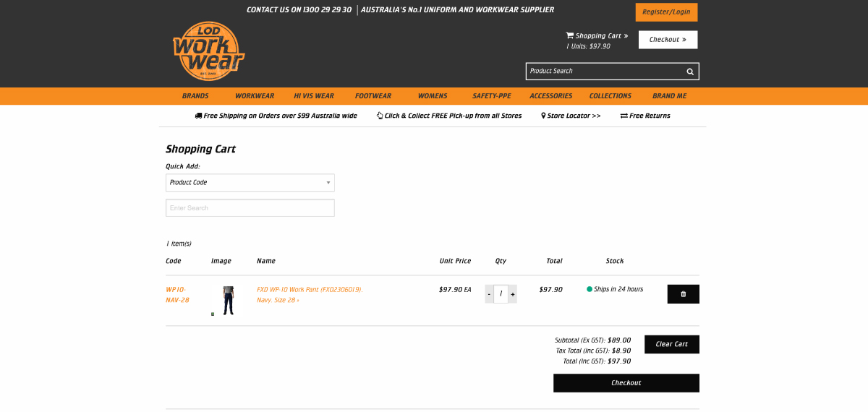Open the Product Code quick add dropdown
Image resolution: width=868 pixels, height=412 pixels.
tap(250, 183)
